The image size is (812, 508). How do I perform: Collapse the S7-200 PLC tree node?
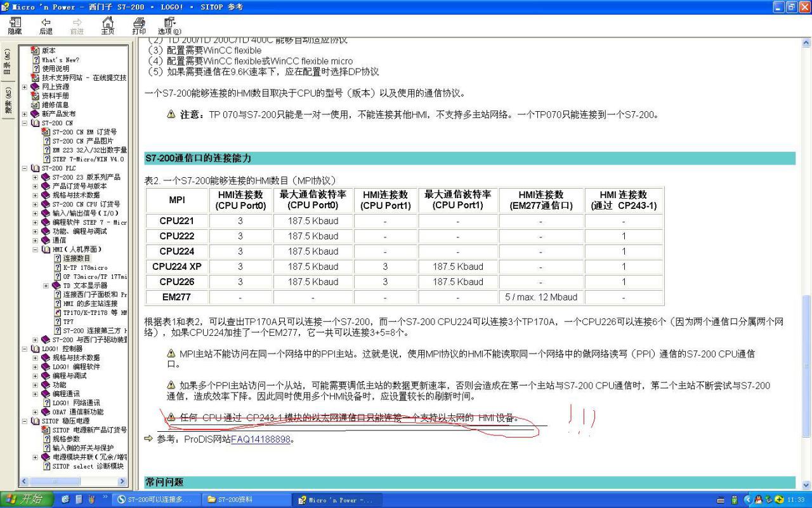coord(25,168)
